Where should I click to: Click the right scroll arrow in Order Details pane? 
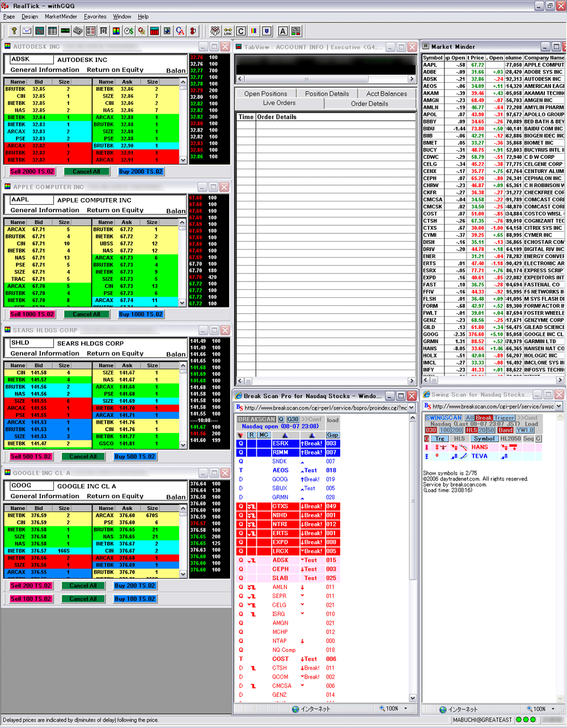412,381
